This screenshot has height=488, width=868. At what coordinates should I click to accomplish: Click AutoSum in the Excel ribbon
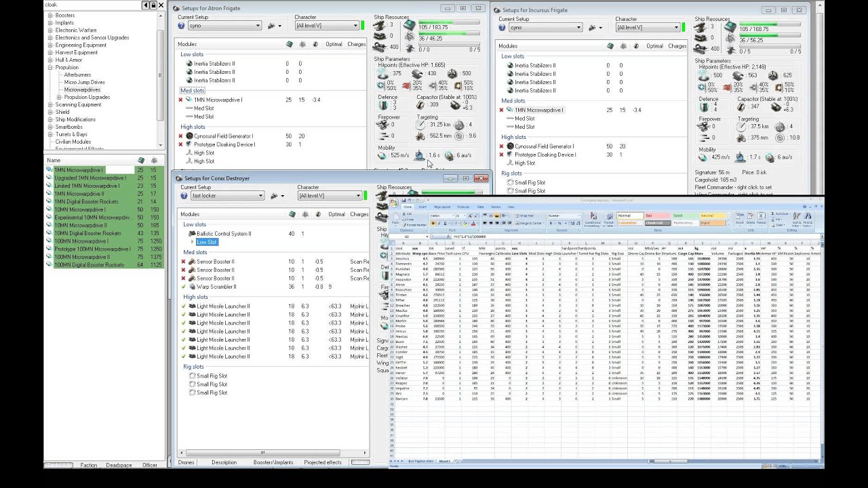780,213
